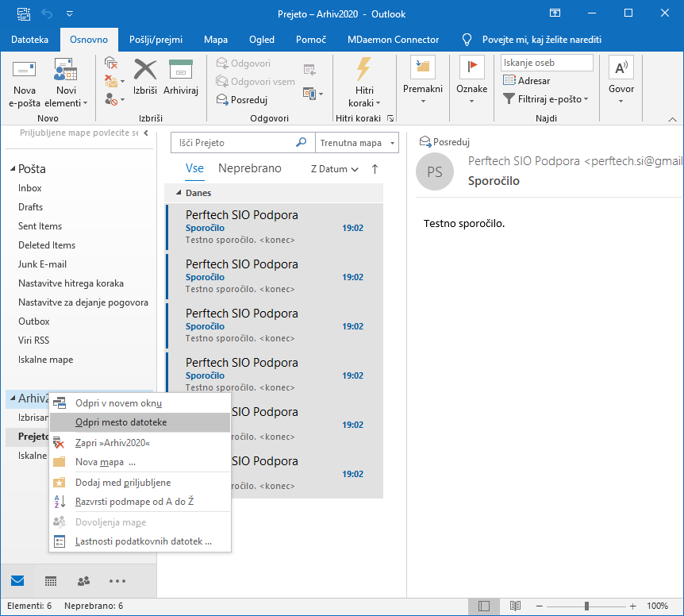Select the Drafts folder
684x616 pixels.
[30, 207]
